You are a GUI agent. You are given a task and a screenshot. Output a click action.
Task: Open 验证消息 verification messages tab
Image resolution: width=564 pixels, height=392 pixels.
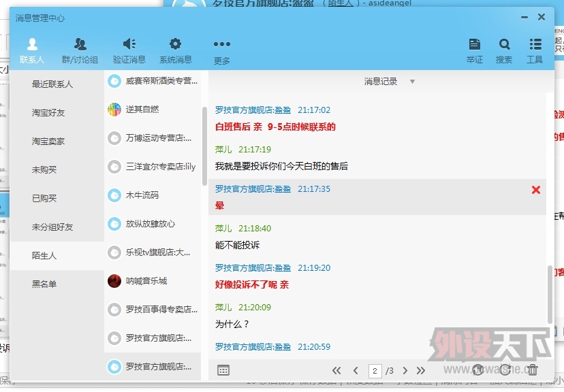[x=129, y=50]
